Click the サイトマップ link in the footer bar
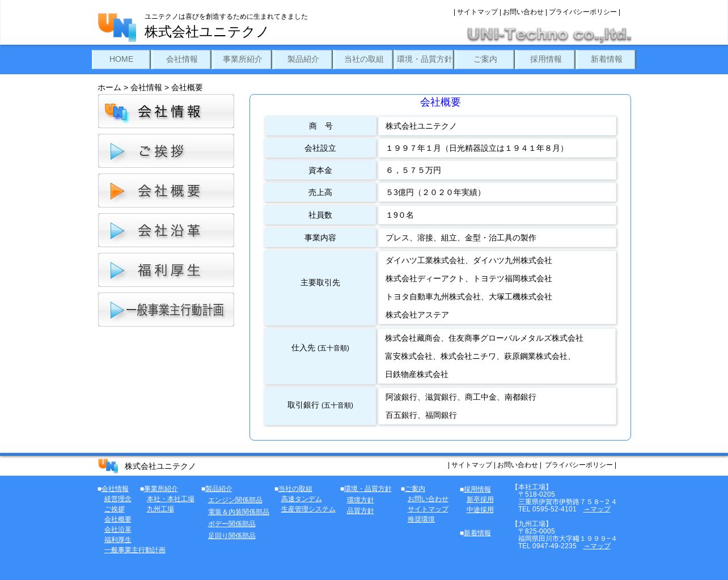This screenshot has height=580, width=728. 472,465
